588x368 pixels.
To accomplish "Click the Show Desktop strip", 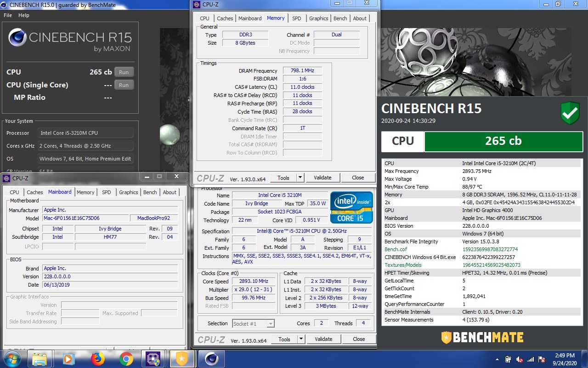I will pyautogui.click(x=585, y=359).
